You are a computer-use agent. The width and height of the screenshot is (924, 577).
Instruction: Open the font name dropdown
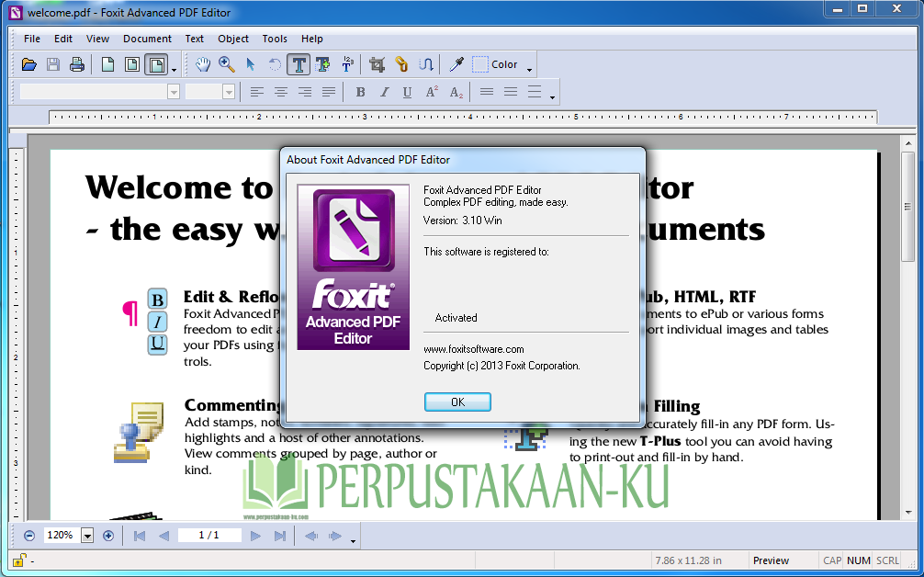click(x=174, y=92)
